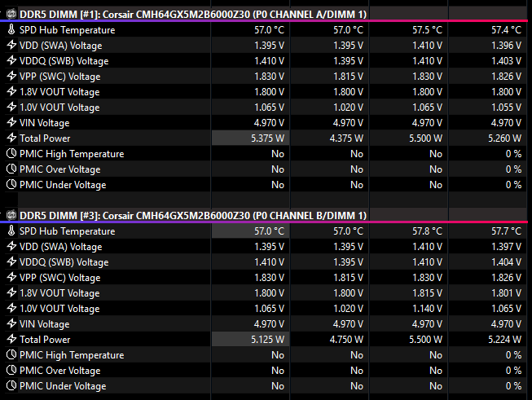Viewport: 532px width, 400px height.
Task: Click the clock icon for DIMM #3 PMIC Under Voltage
Action: 11,385
